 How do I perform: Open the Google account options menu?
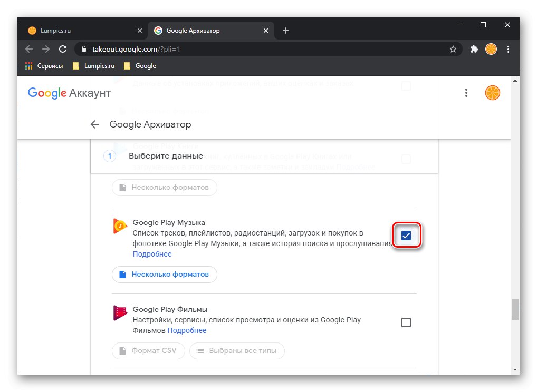tap(466, 93)
